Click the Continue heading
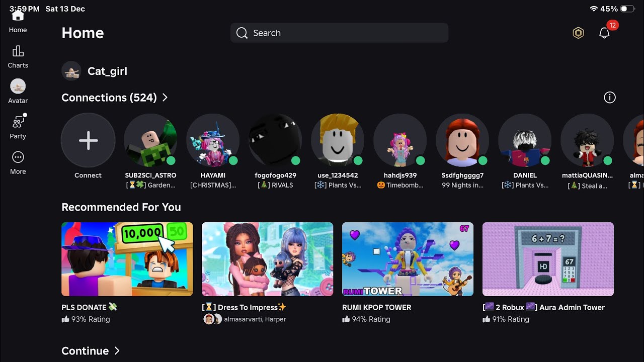The height and width of the screenshot is (362, 644). pyautogui.click(x=85, y=351)
